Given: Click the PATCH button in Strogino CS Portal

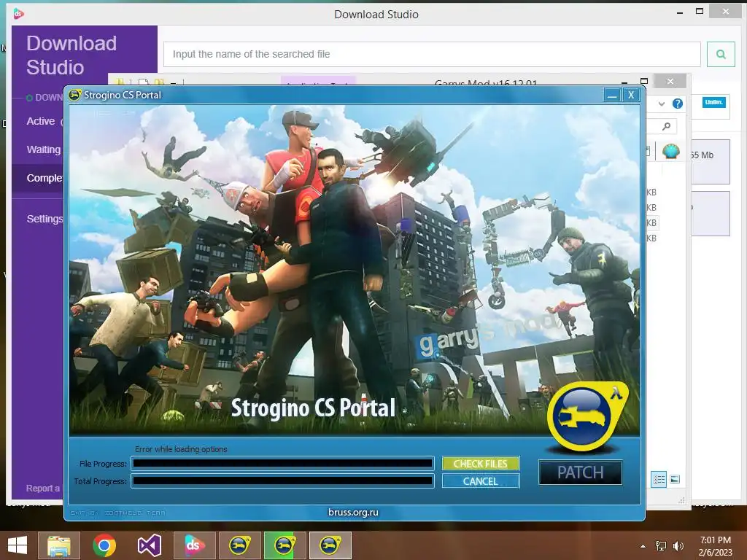Looking at the screenshot, I should point(580,472).
